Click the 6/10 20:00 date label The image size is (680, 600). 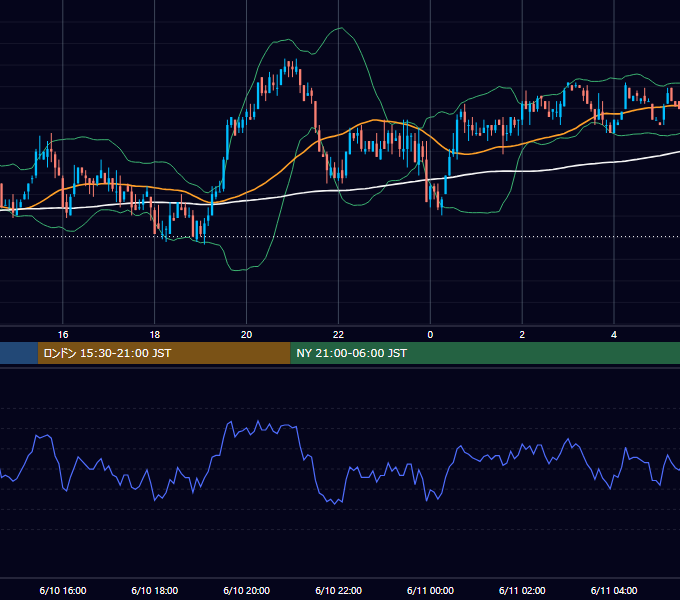[246, 590]
